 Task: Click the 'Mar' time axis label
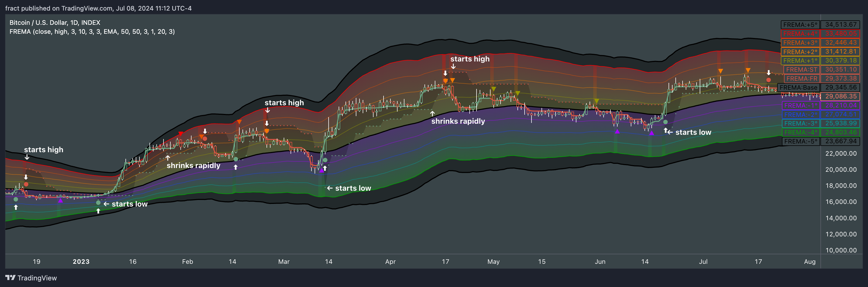(x=284, y=261)
